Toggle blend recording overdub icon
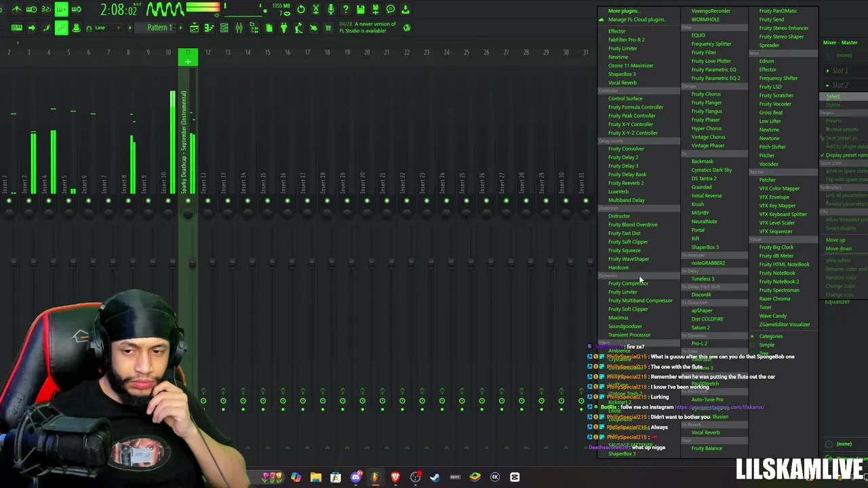The image size is (868, 488). point(61,9)
